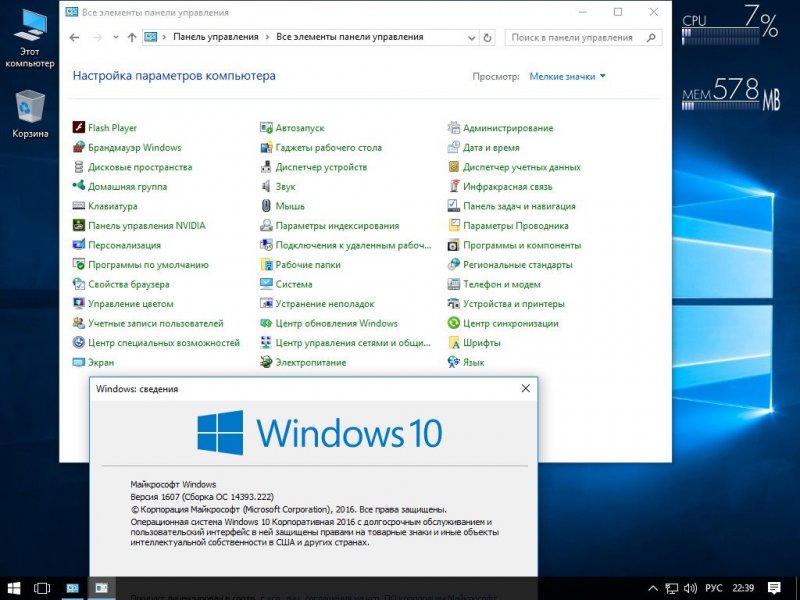Open the Шрифты fonts icon
This screenshot has width=800, height=600.
[454, 343]
